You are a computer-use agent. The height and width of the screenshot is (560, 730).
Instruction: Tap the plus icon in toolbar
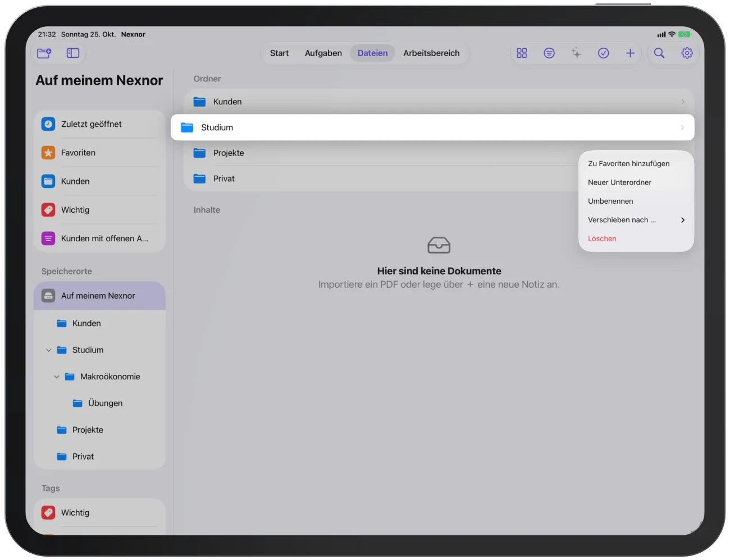tap(630, 53)
